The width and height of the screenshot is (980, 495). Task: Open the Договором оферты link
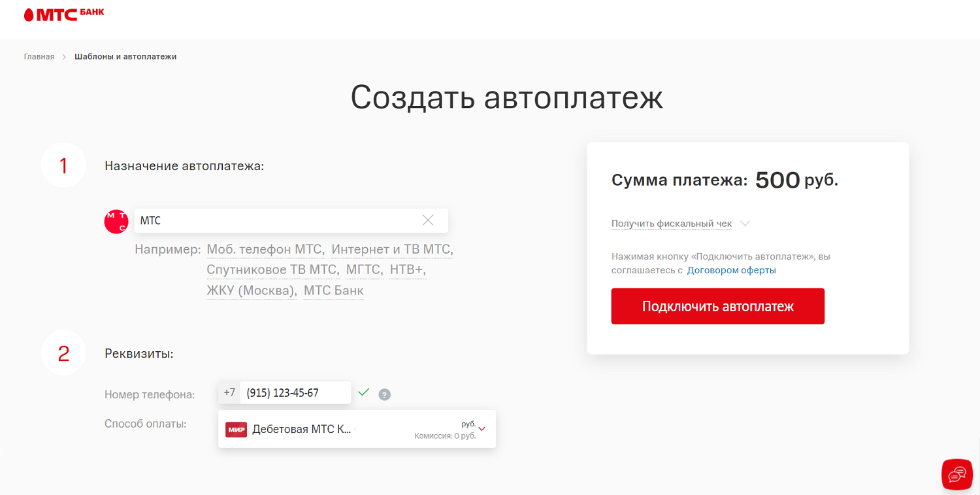(x=732, y=270)
